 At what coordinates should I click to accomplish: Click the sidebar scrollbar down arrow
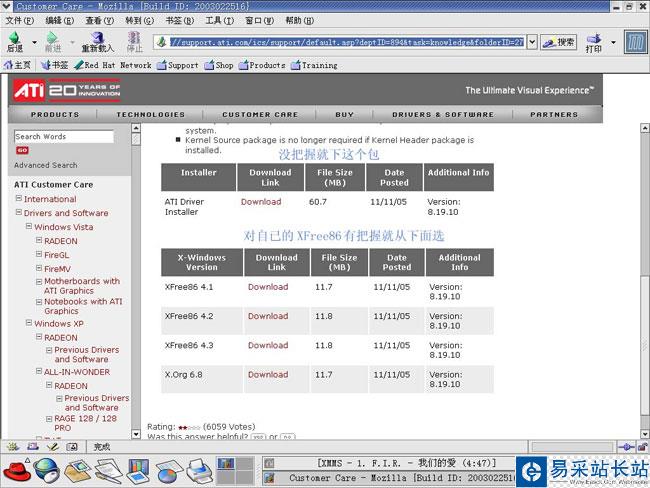click(x=136, y=434)
